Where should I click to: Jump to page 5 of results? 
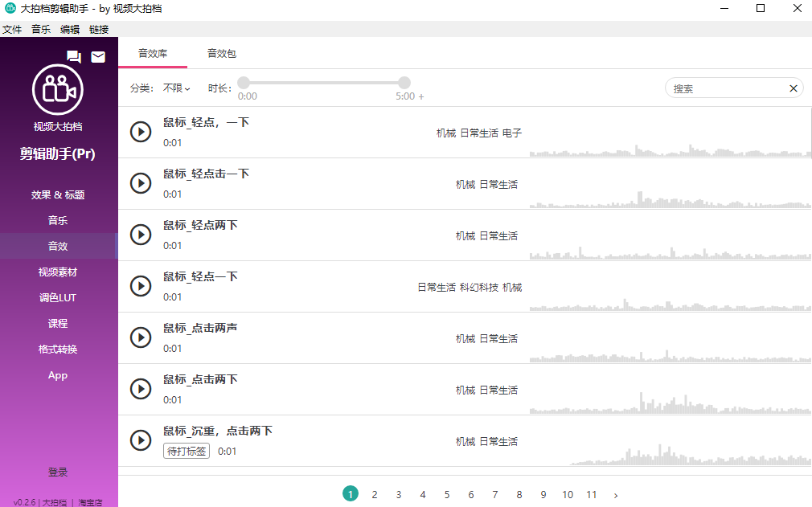tap(447, 495)
